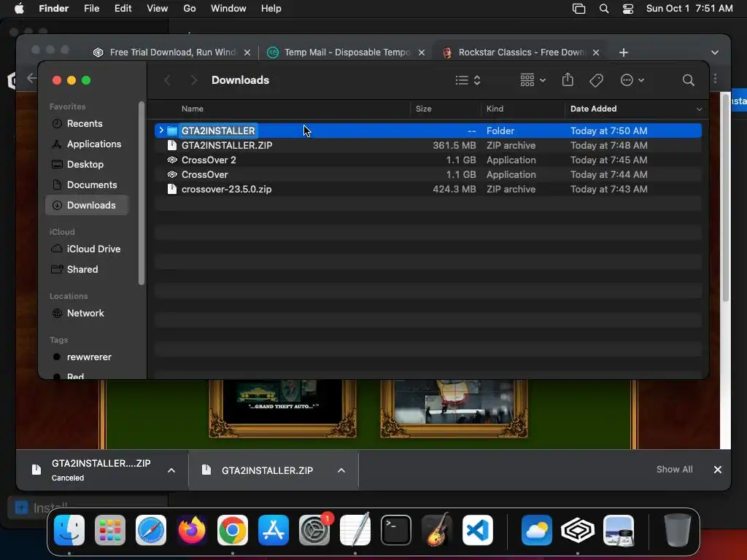The width and height of the screenshot is (747, 560).
Task: Select the crossover-23.5.0.zip file row
Action: pyautogui.click(x=427, y=189)
